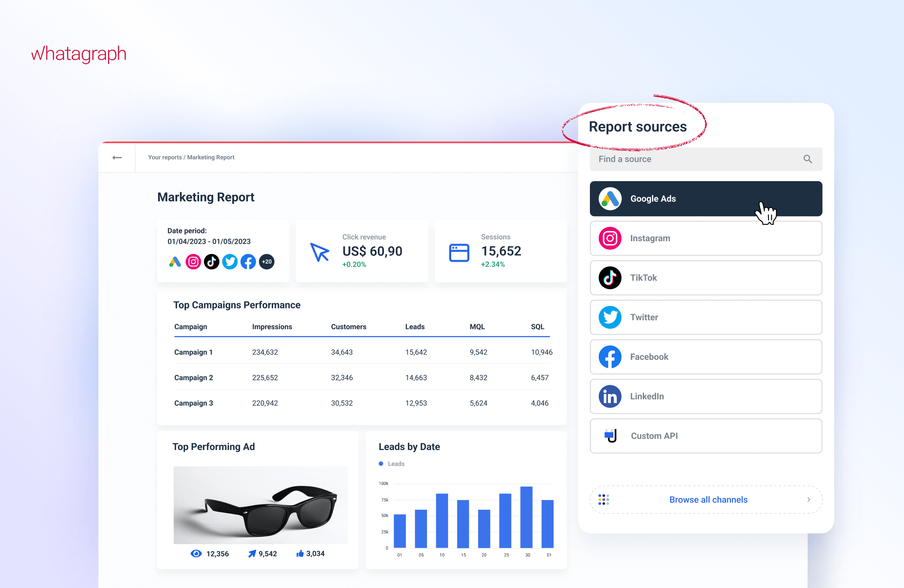This screenshot has height=588, width=904.
Task: Click the thumbs-up likes icon below the ad
Action: (x=300, y=553)
